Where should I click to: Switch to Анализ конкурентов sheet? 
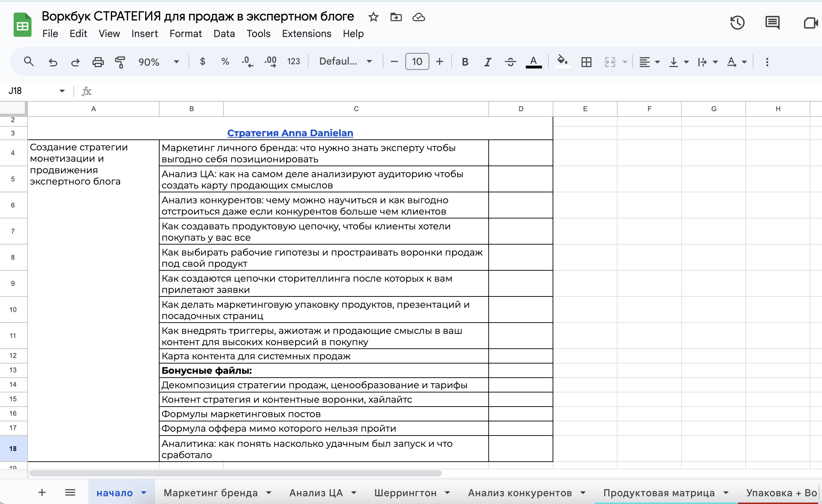pos(520,493)
